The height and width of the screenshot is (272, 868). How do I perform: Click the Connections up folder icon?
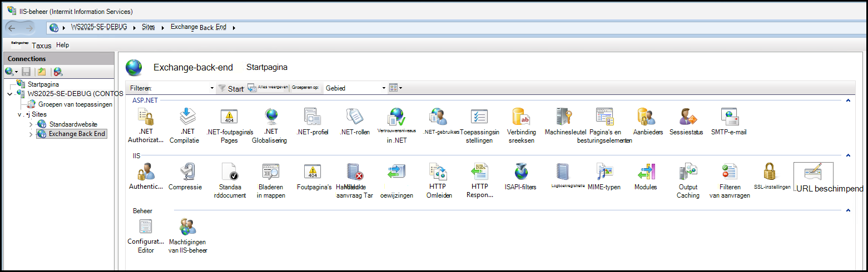[x=42, y=72]
